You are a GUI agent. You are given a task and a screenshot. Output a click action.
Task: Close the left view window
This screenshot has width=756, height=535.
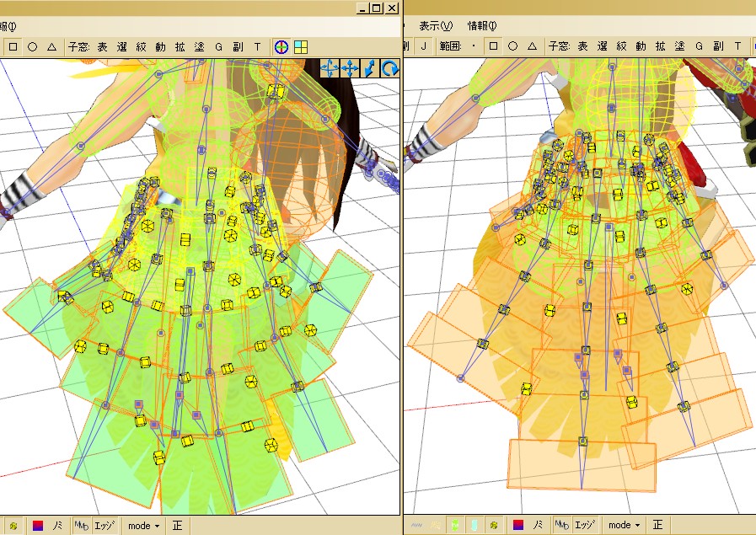(x=392, y=8)
